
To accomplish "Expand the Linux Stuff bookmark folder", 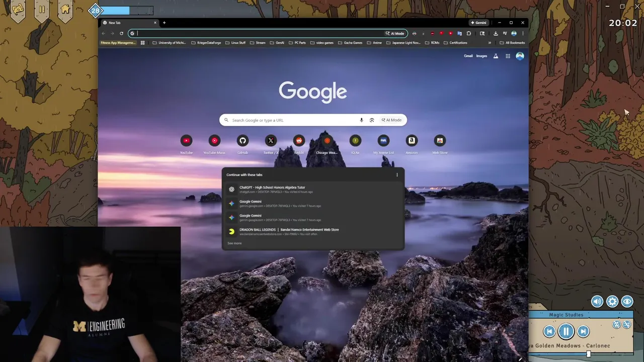I will tap(235, 43).
